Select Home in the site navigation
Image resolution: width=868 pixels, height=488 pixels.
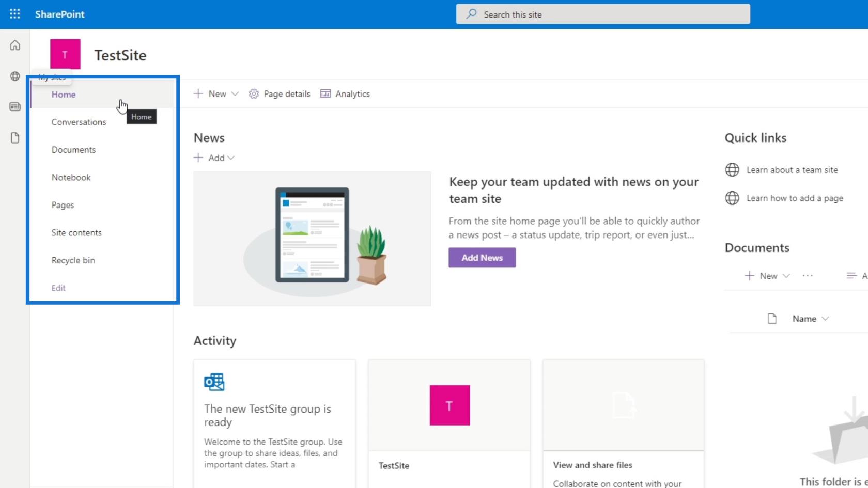click(64, 94)
